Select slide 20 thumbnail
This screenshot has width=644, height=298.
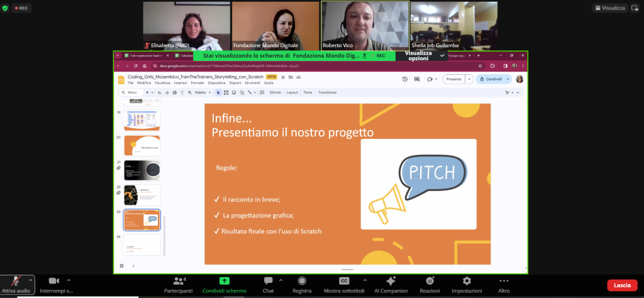(142, 145)
